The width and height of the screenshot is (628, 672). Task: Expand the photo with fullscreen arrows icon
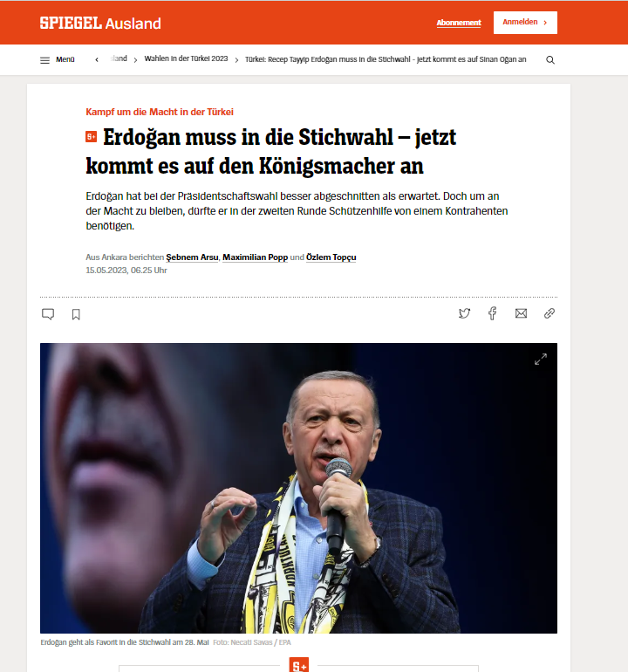pos(541,360)
